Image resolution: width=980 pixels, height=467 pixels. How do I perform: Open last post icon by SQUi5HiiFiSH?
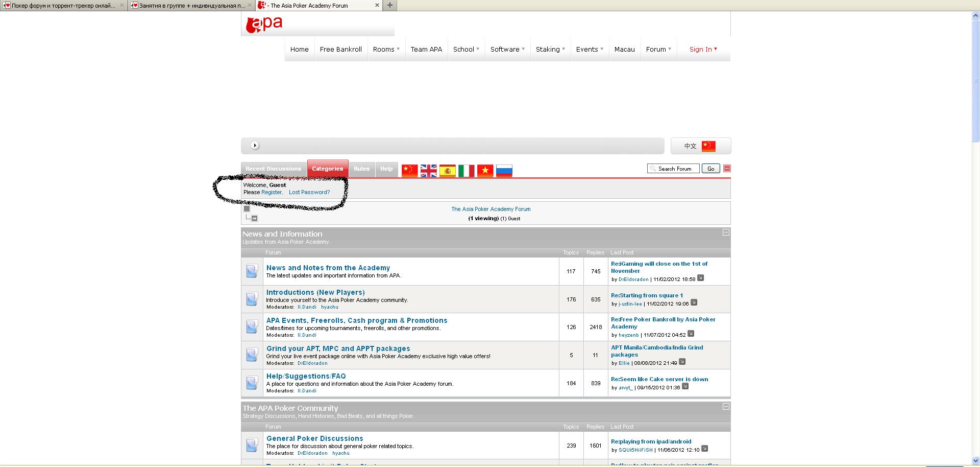pyautogui.click(x=704, y=449)
